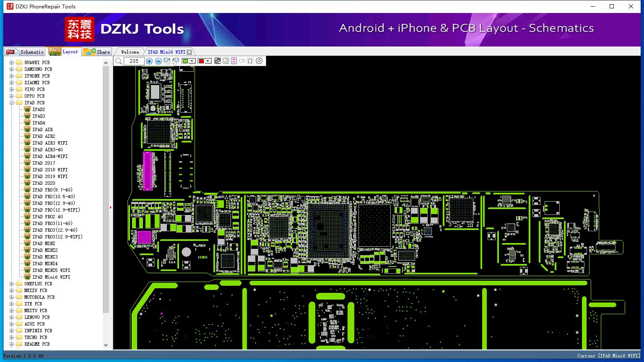644x362 pixels.
Task: Click the IPAD MINI4 board file icon
Action: (27, 264)
